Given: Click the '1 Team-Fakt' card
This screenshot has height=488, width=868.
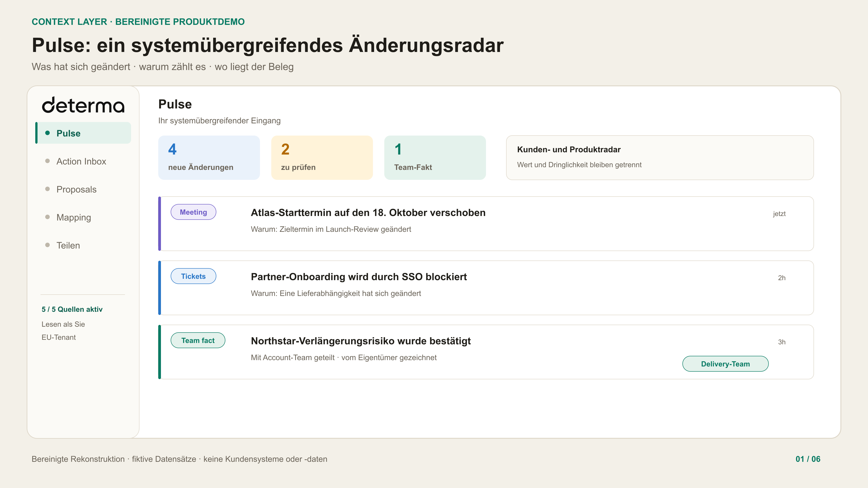Looking at the screenshot, I should (x=435, y=158).
